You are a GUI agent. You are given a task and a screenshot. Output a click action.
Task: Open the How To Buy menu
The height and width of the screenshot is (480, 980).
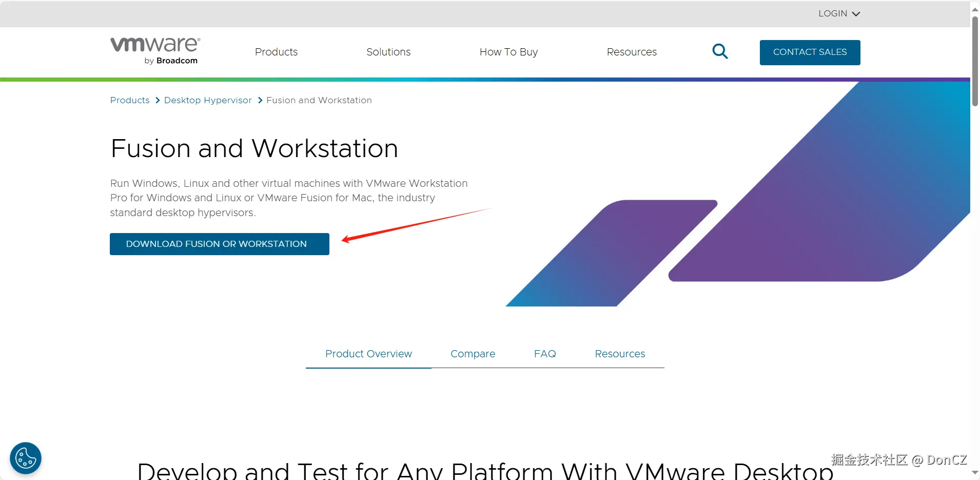[508, 52]
